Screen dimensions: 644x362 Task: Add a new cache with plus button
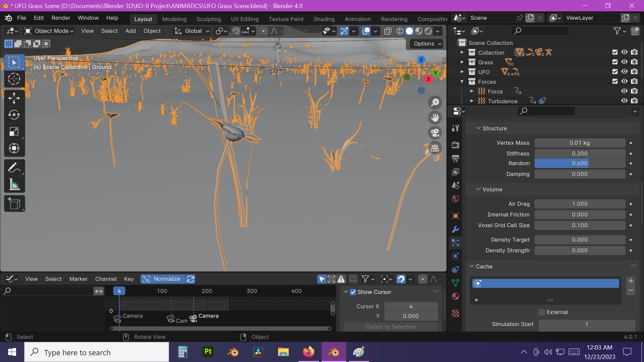pos(631,281)
